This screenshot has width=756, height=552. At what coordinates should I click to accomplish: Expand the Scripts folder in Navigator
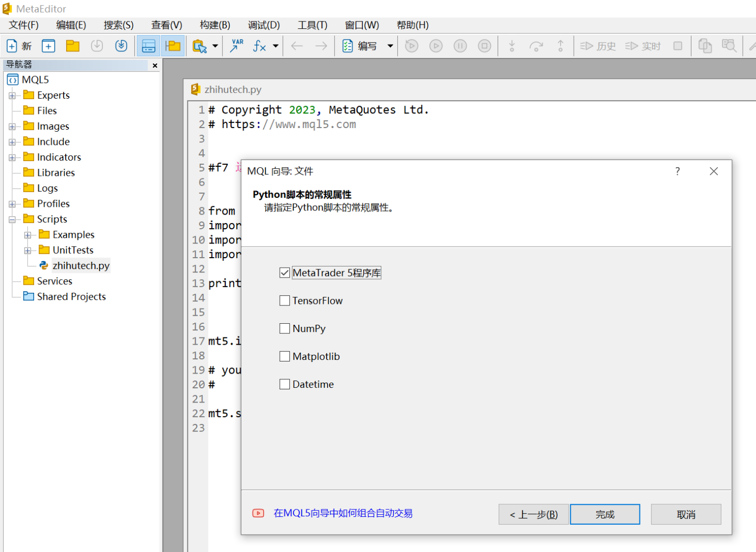tap(12, 219)
